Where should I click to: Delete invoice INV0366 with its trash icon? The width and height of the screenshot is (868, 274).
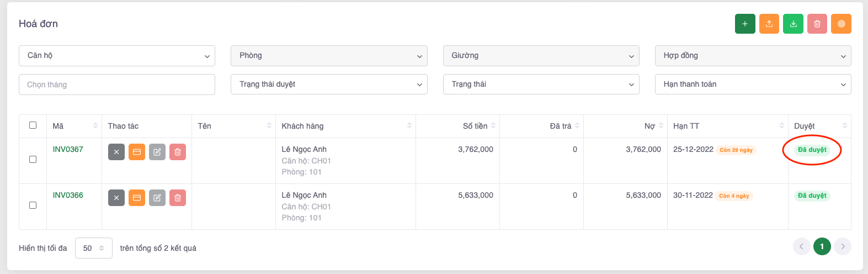click(178, 198)
